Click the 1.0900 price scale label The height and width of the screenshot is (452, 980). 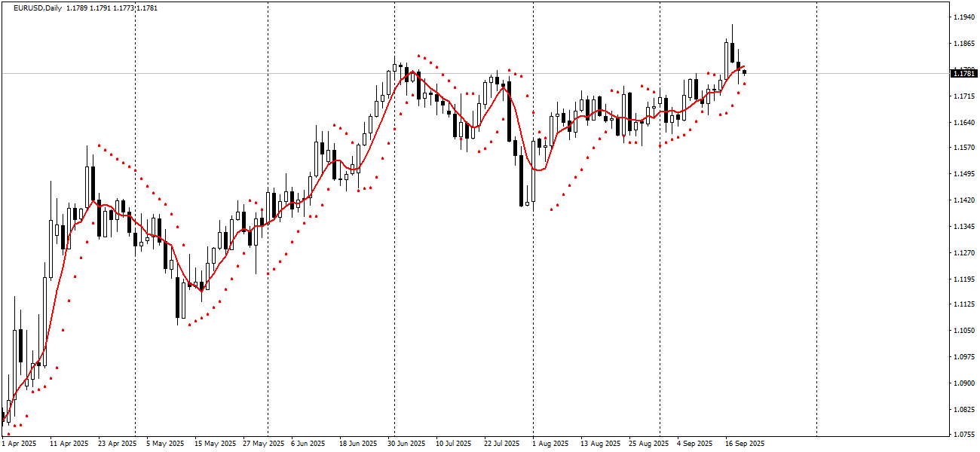point(963,383)
